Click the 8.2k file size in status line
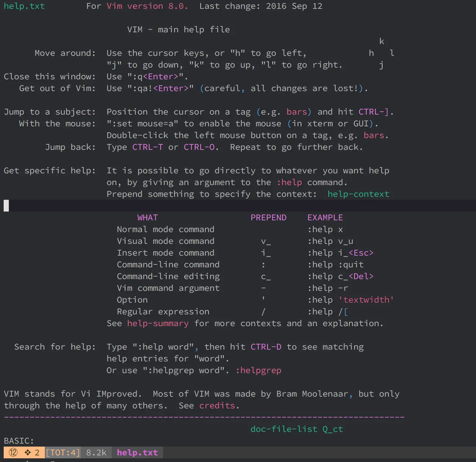 coord(96,452)
